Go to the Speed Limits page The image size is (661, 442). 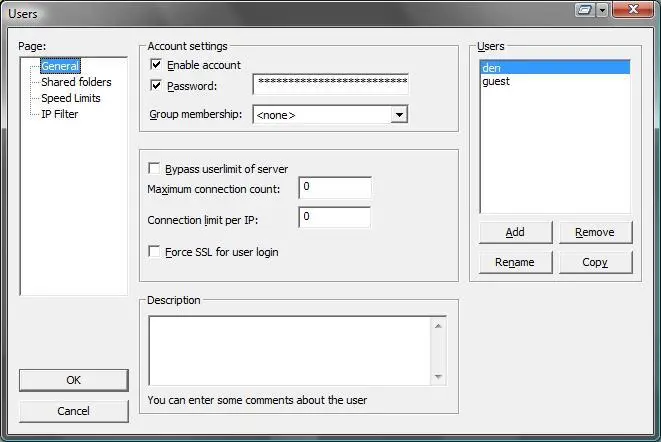tap(70, 98)
